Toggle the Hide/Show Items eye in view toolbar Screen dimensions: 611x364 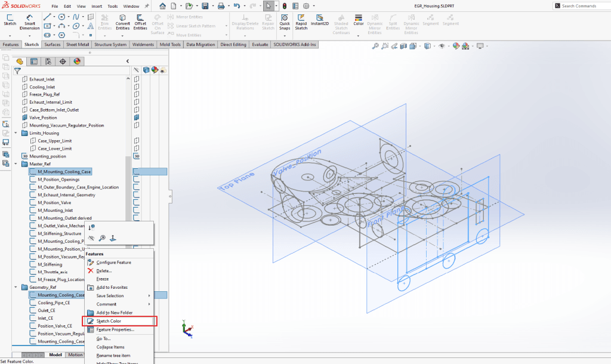(442, 46)
